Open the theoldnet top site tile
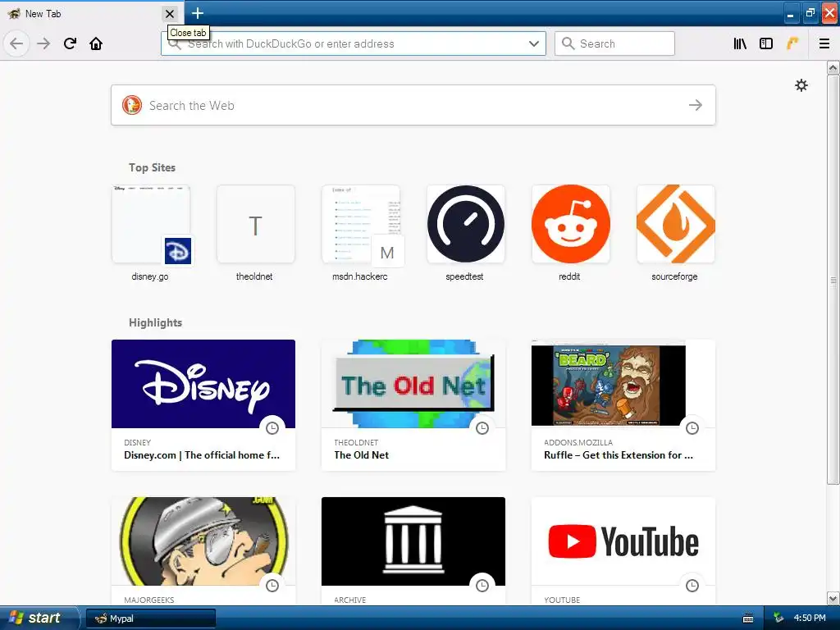 pyautogui.click(x=256, y=224)
